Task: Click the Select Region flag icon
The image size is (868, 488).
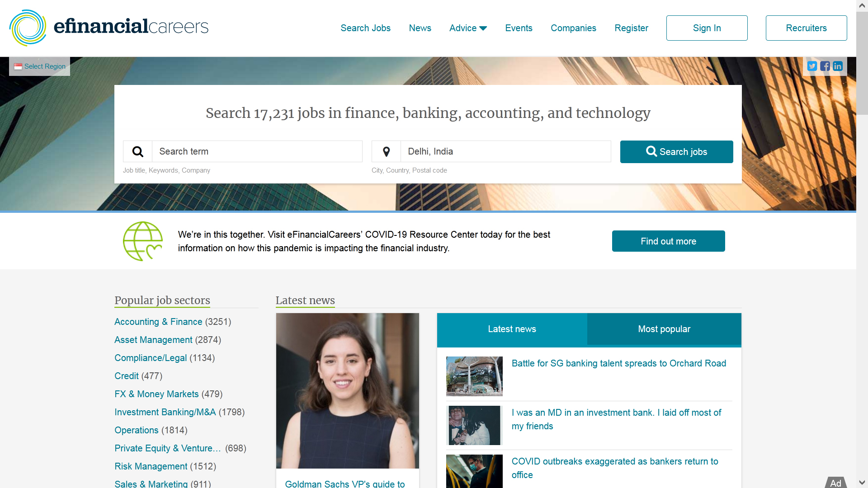Action: coord(18,66)
